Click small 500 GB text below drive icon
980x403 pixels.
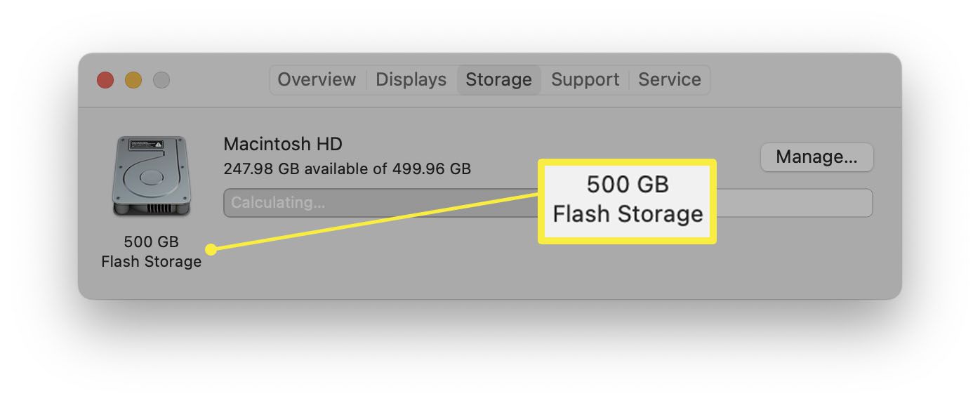point(151,242)
